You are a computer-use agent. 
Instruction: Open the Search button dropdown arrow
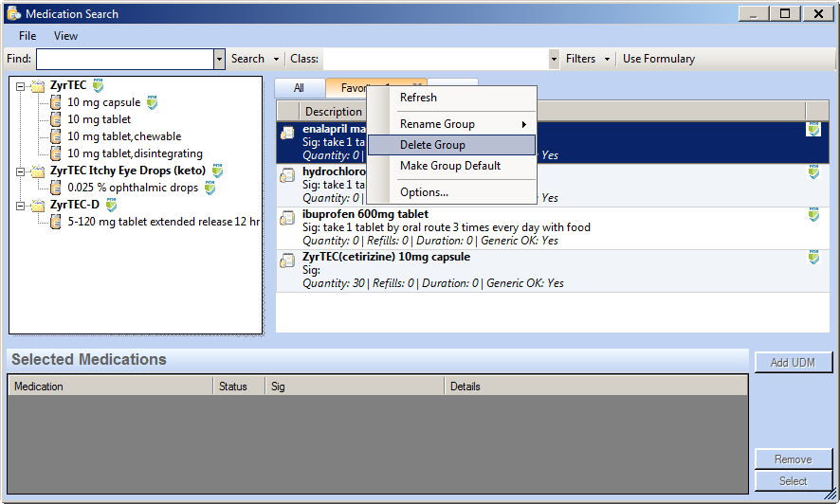(277, 59)
